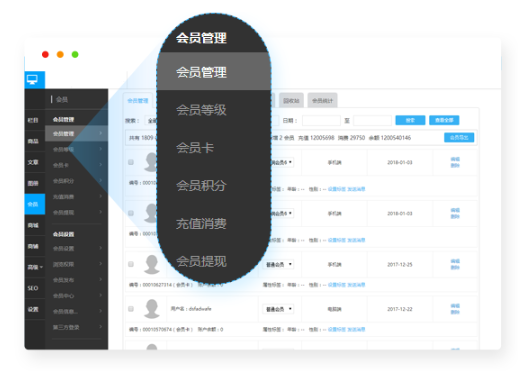This screenshot has width=527, height=371.
Task: Switch to the 会员管理 content tab
Action: 138,100
